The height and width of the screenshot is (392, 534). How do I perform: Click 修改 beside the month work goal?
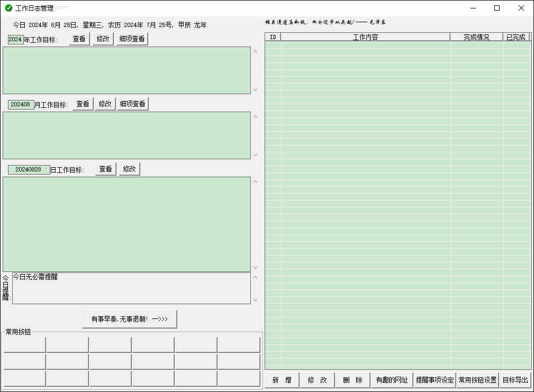(105, 104)
